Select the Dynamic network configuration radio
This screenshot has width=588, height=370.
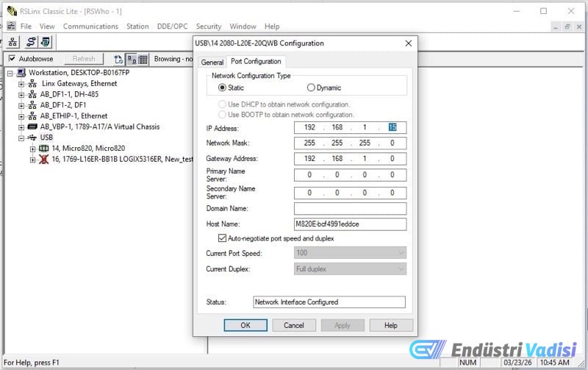point(310,88)
